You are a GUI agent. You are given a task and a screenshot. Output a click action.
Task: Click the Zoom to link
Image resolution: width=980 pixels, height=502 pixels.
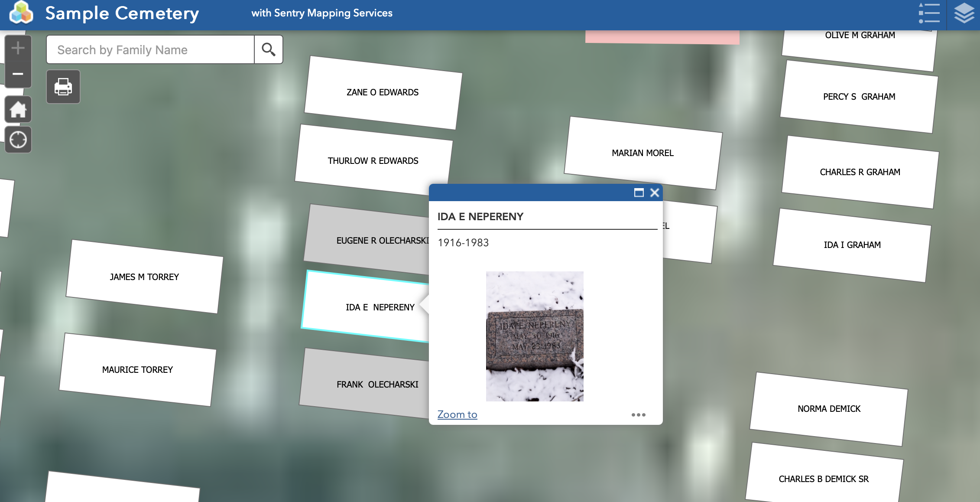tap(457, 414)
